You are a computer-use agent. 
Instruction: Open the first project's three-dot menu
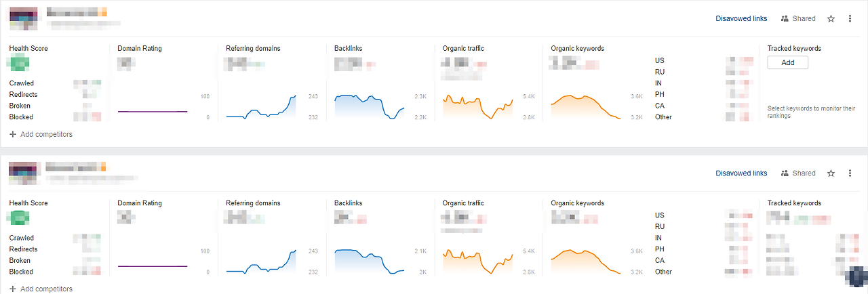coord(850,19)
